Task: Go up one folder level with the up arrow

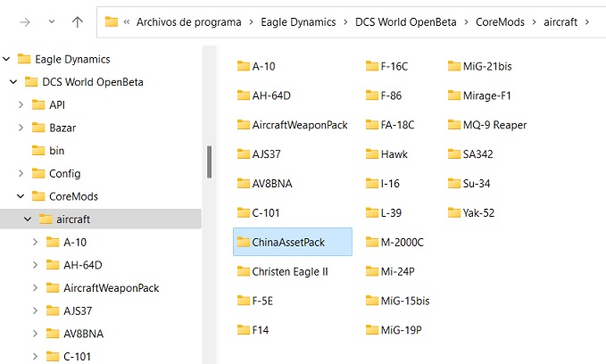Action: 78,22
